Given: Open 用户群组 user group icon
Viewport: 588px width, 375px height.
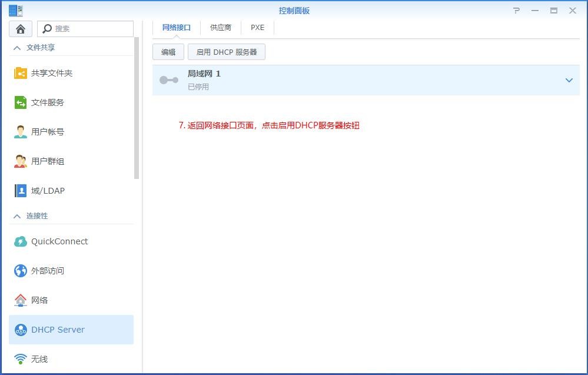Looking at the screenshot, I should tap(21, 161).
